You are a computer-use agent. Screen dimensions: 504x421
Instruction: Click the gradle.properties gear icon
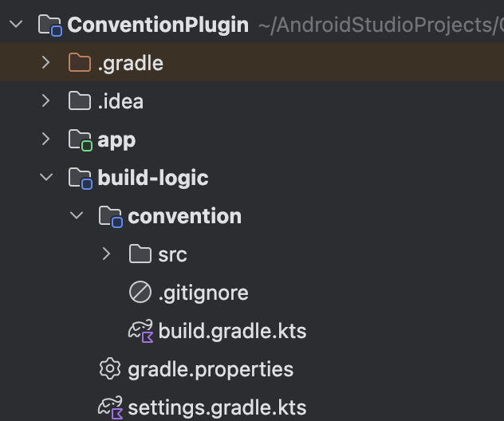click(109, 369)
